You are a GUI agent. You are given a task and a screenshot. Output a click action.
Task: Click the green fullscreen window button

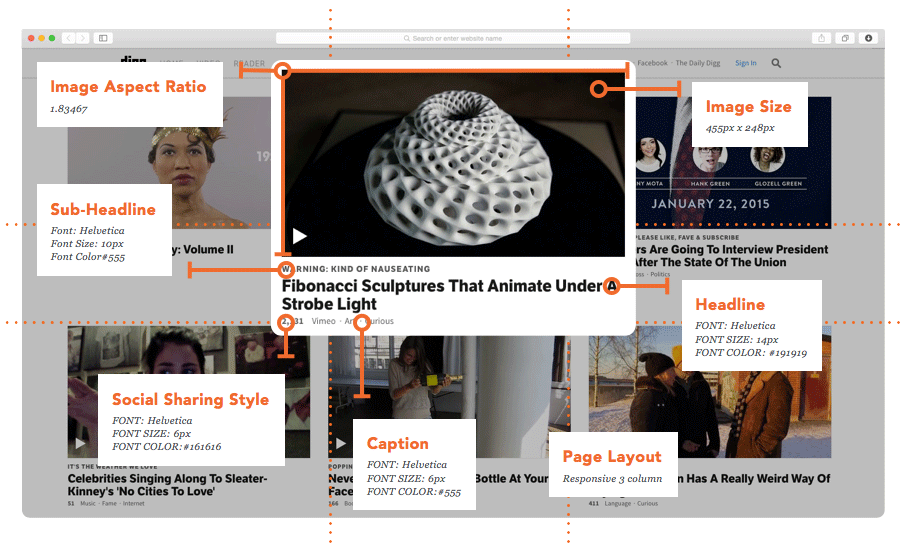pyautogui.click(x=52, y=38)
